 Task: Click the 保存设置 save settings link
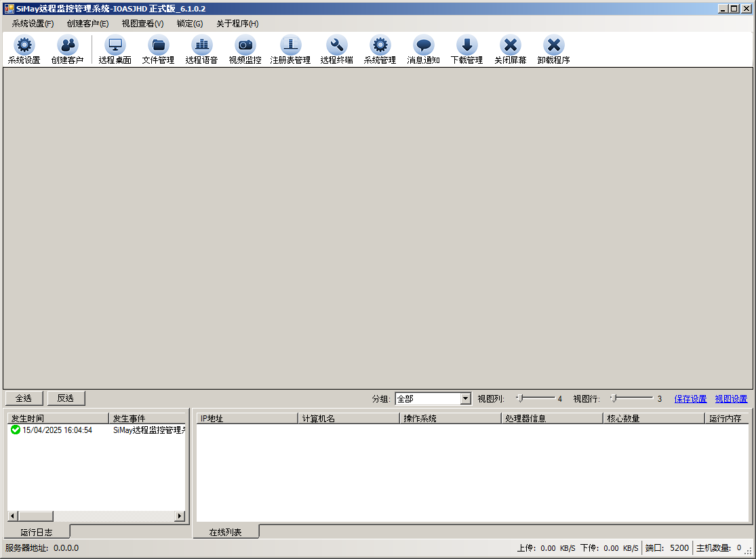(x=690, y=399)
